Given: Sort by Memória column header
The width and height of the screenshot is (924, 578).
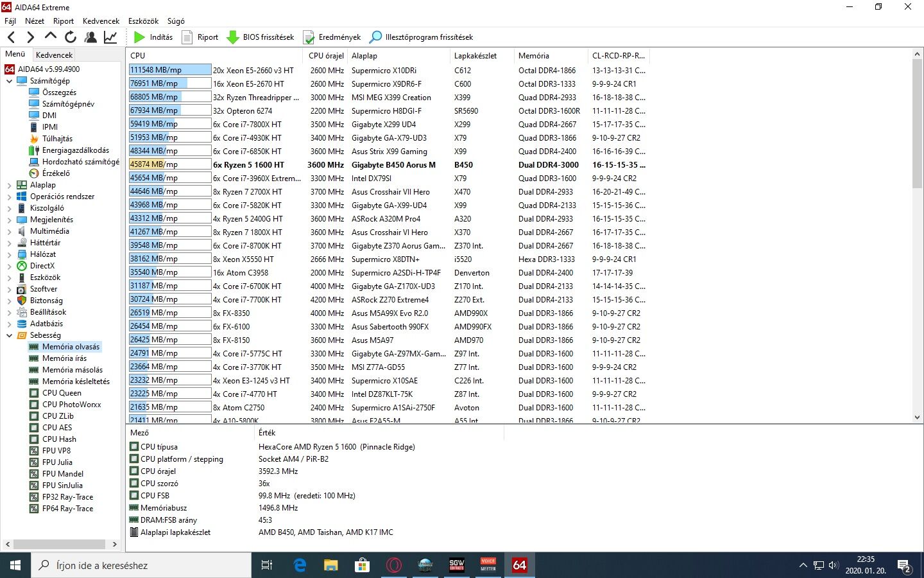Looking at the screenshot, I should (551, 56).
